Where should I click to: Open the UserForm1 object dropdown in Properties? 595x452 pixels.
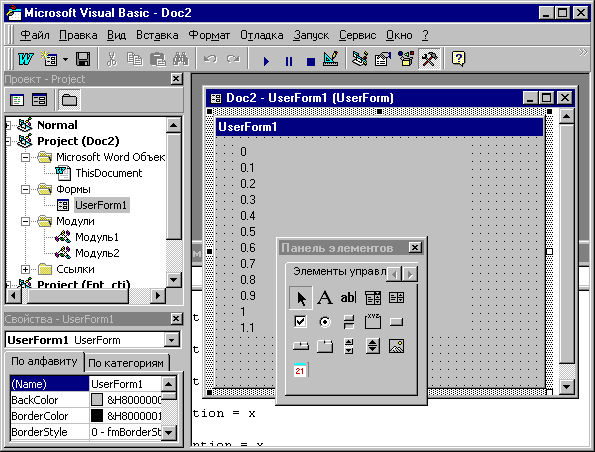172,340
